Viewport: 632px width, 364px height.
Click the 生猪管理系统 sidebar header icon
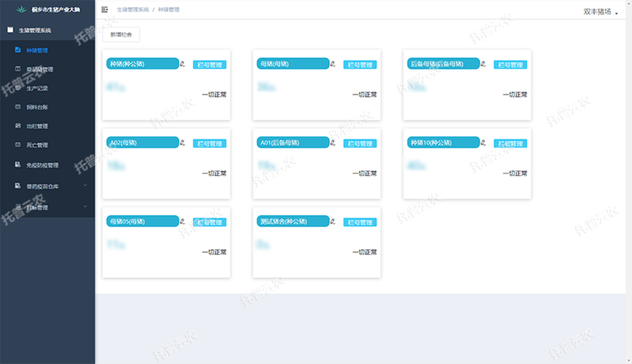[x=9, y=30]
